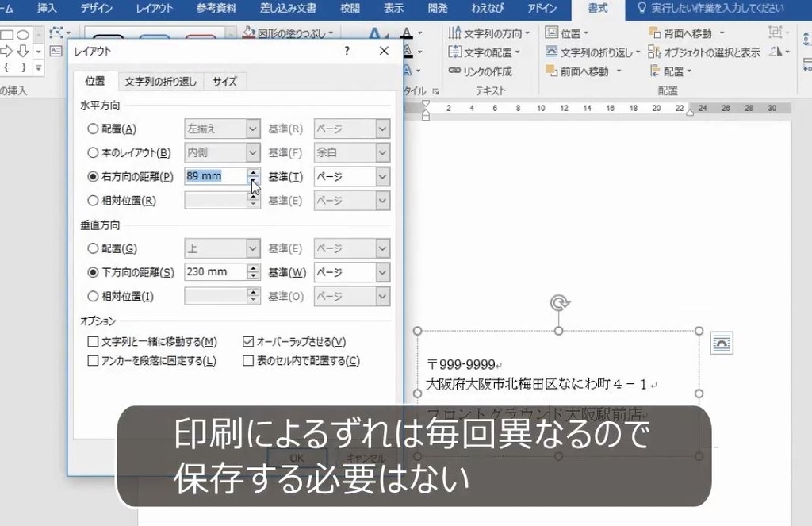Select the 配置(A) horizontal radio button
The width and height of the screenshot is (812, 526).
(x=93, y=129)
